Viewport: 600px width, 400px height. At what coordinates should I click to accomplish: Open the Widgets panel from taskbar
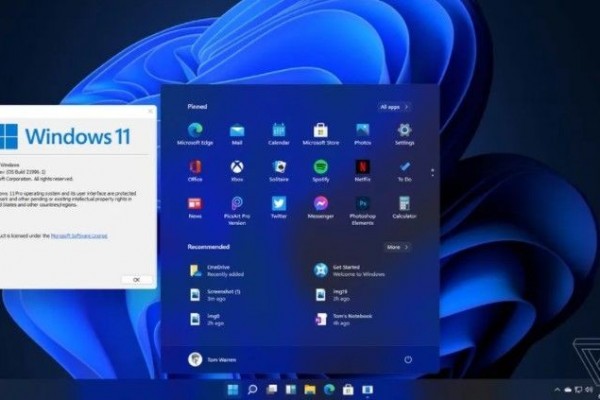[291, 390]
